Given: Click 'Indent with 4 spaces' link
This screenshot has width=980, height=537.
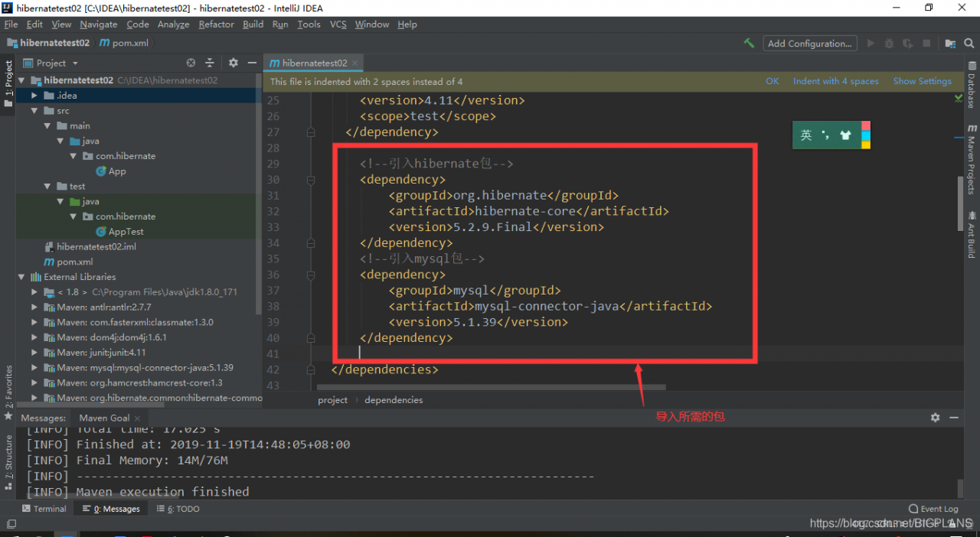Looking at the screenshot, I should click(x=835, y=81).
